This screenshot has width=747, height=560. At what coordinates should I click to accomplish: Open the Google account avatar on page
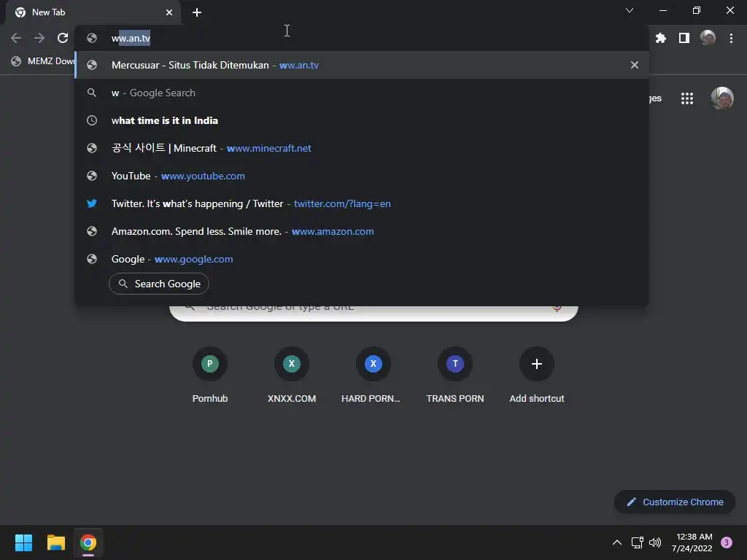click(722, 98)
